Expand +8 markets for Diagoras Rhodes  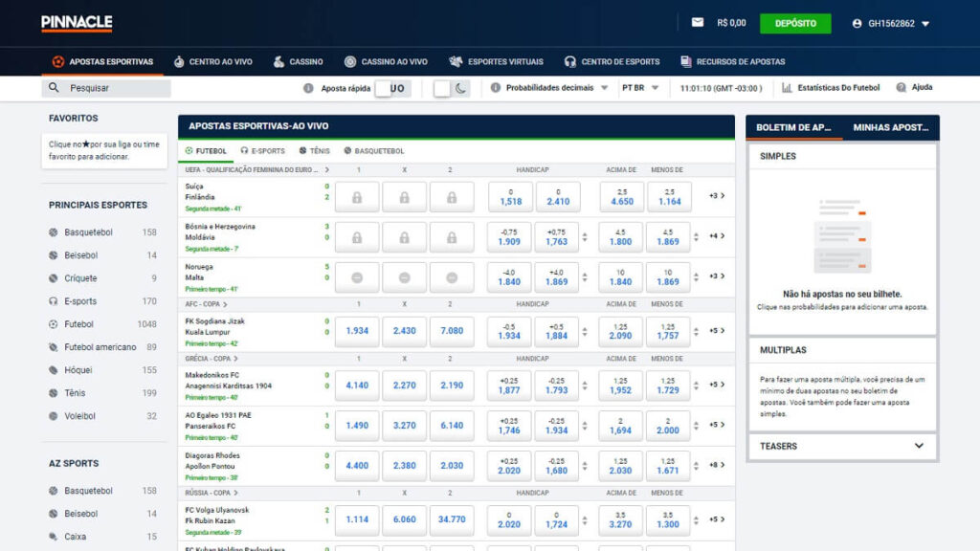click(717, 465)
